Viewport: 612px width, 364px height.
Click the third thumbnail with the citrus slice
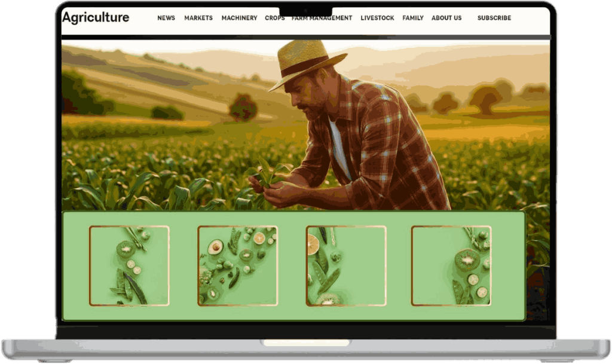click(346, 265)
